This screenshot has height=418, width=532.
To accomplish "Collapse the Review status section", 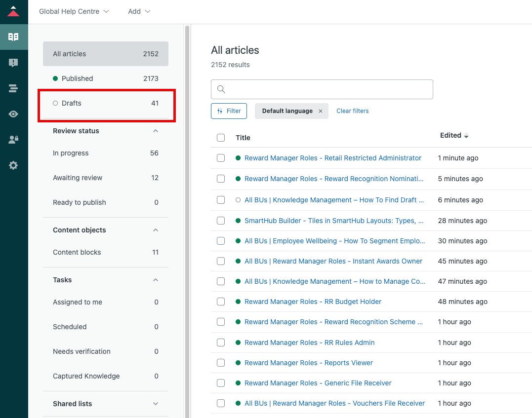I will (156, 131).
